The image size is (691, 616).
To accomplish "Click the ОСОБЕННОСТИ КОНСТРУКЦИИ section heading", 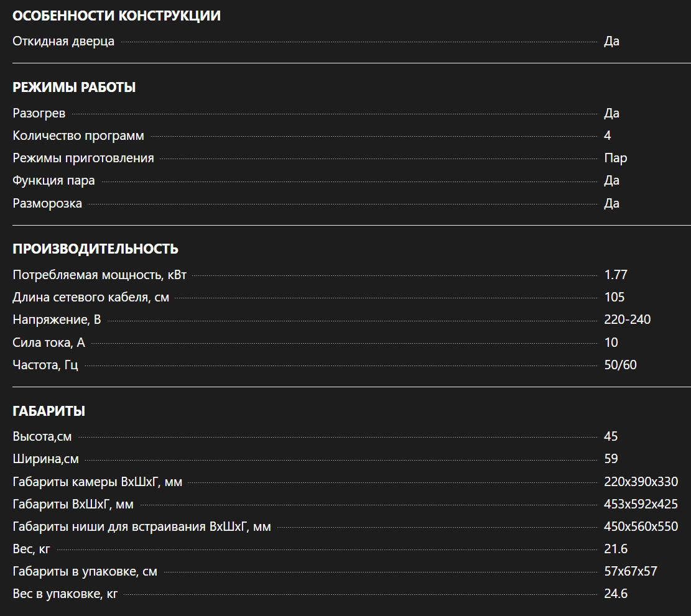I will (116, 16).
